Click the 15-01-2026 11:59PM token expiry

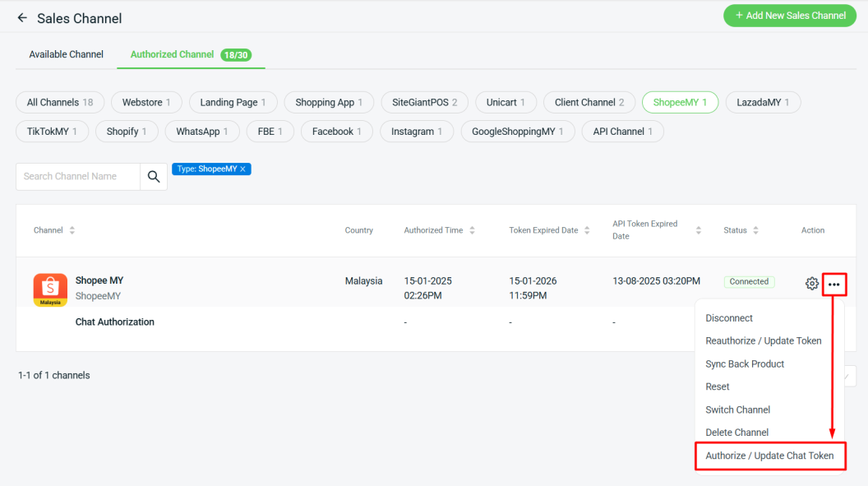[x=533, y=289]
